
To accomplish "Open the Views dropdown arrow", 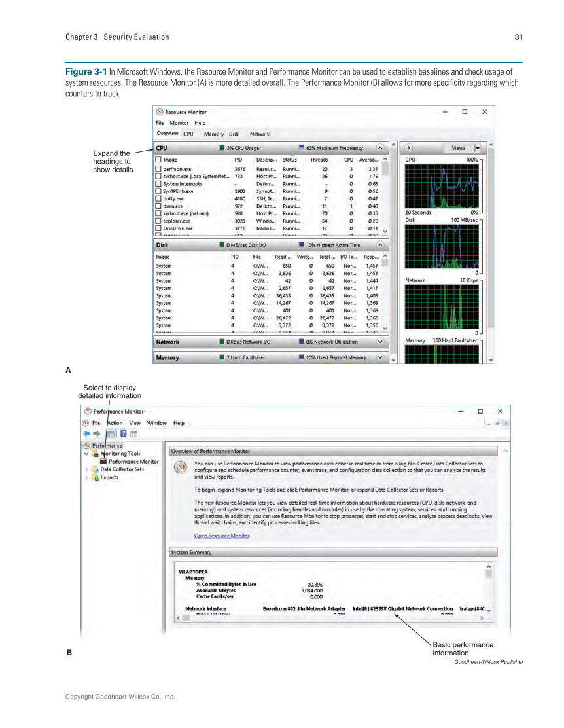I will coord(477,148).
